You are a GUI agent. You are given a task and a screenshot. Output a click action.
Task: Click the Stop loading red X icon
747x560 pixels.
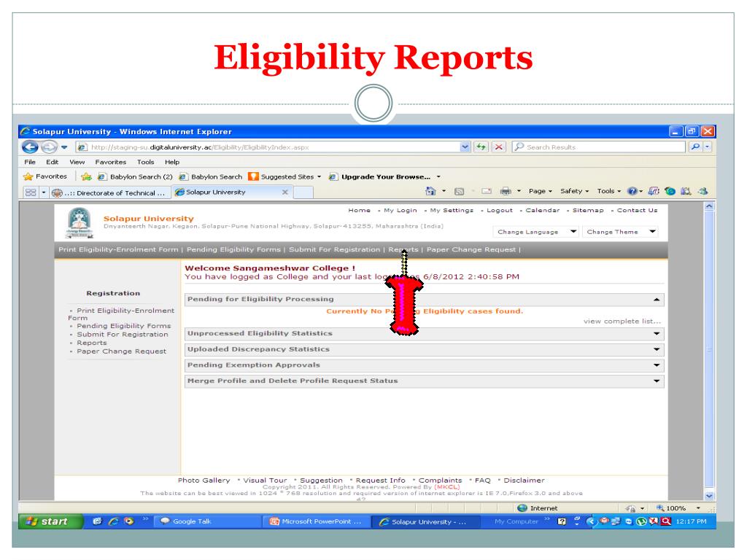coord(498,147)
